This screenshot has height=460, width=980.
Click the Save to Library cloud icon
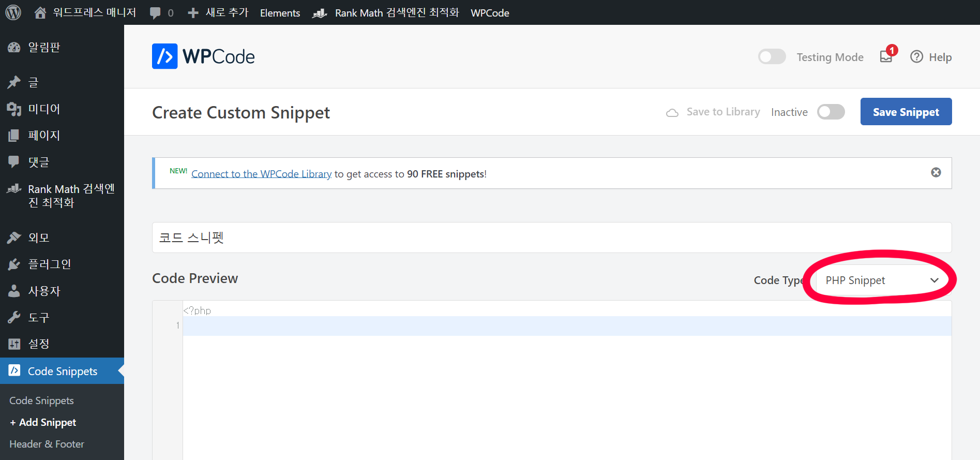coord(672,112)
